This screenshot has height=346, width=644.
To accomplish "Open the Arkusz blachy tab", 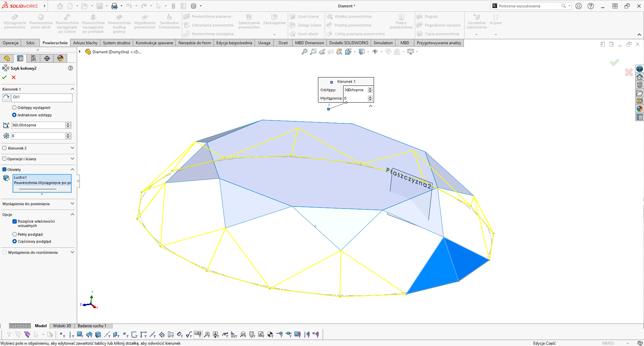I will (85, 43).
